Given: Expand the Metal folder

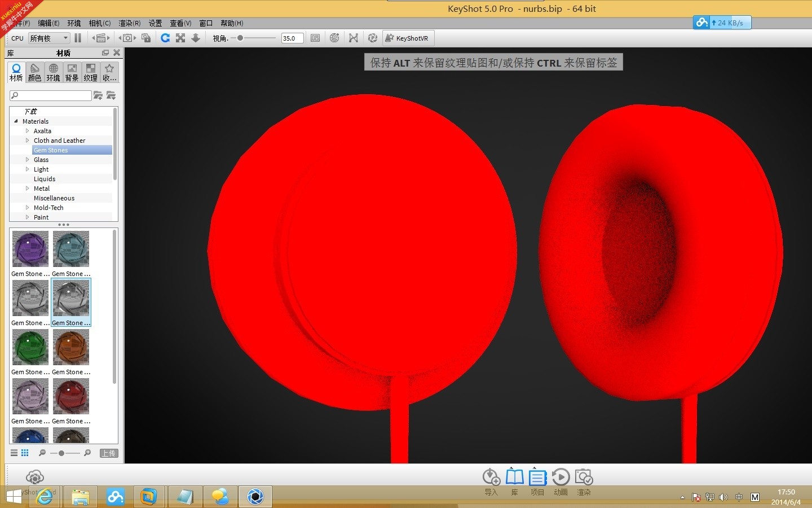Looking at the screenshot, I should [27, 189].
